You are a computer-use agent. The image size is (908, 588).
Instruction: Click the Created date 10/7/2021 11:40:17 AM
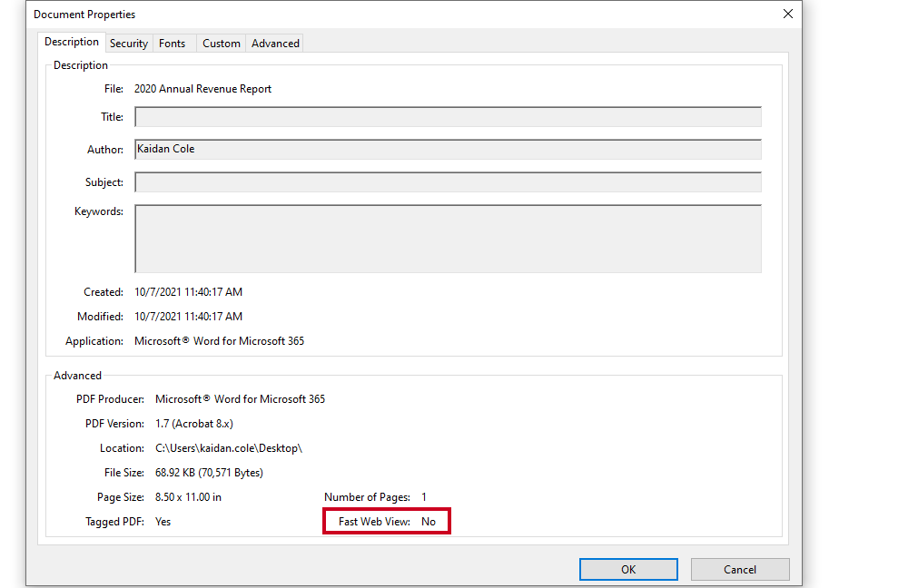[x=188, y=292]
